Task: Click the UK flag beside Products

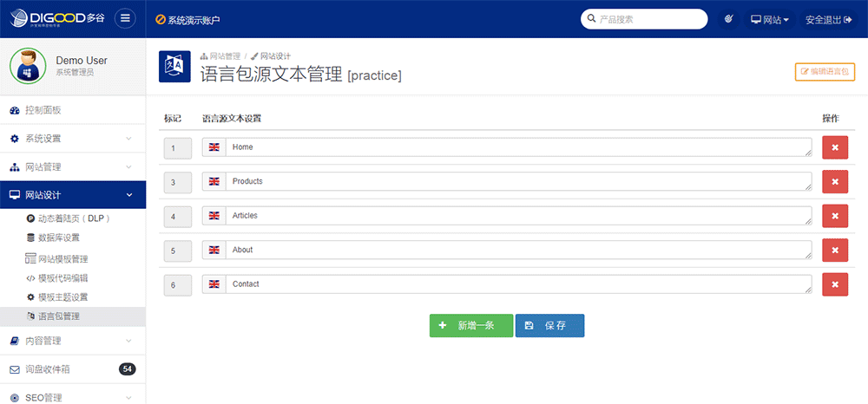Action: tap(214, 181)
